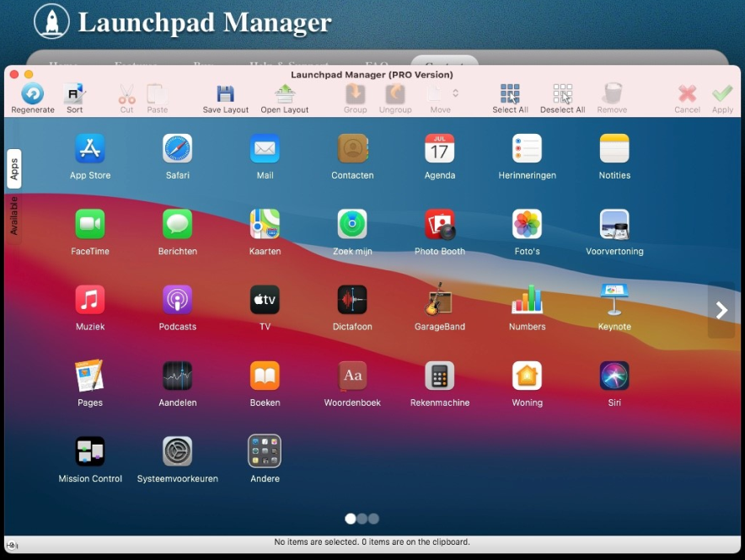Select the Notities app icon
This screenshot has width=745, height=560.
(x=614, y=148)
